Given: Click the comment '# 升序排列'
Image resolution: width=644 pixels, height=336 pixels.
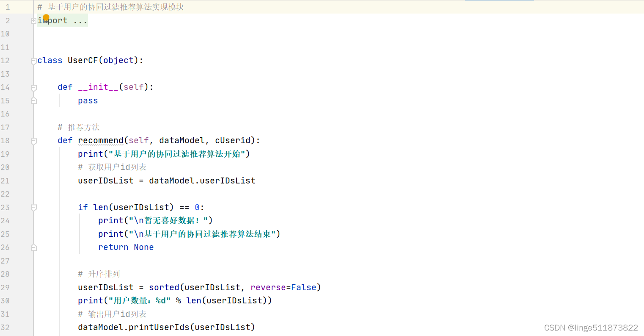Looking at the screenshot, I should [x=99, y=274].
